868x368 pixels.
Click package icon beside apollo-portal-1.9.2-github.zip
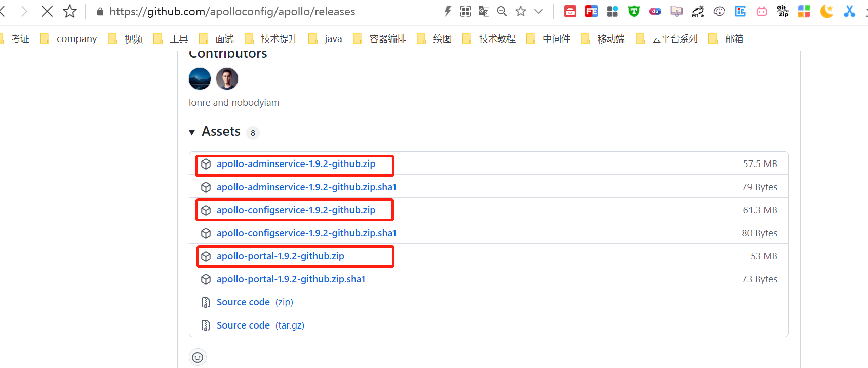206,256
